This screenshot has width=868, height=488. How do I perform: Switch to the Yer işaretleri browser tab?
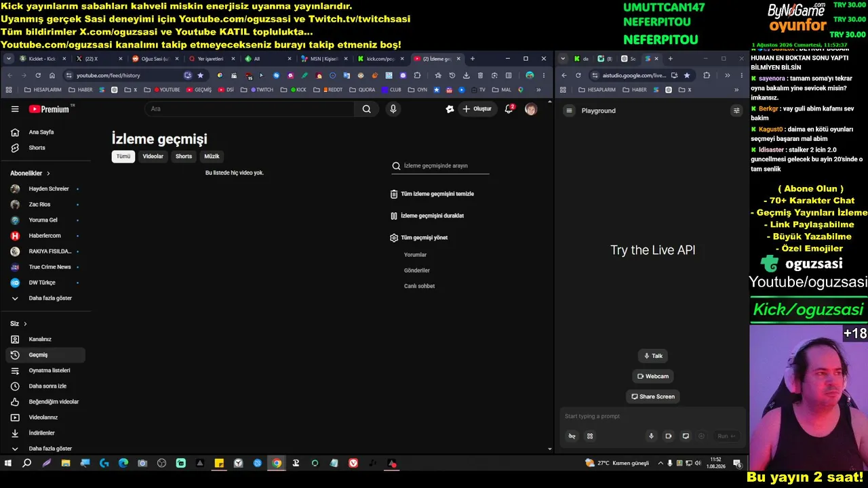tap(212, 59)
